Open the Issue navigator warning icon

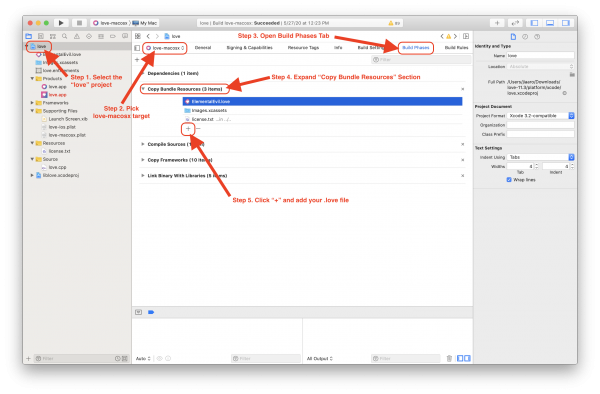tap(77, 36)
